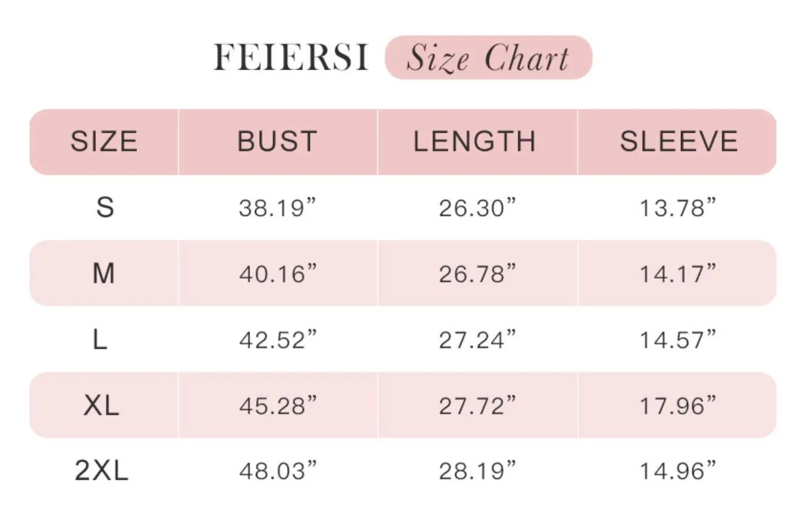Click the 17.96" sleeve value for XL
812x524 pixels.
pyautogui.click(x=678, y=406)
